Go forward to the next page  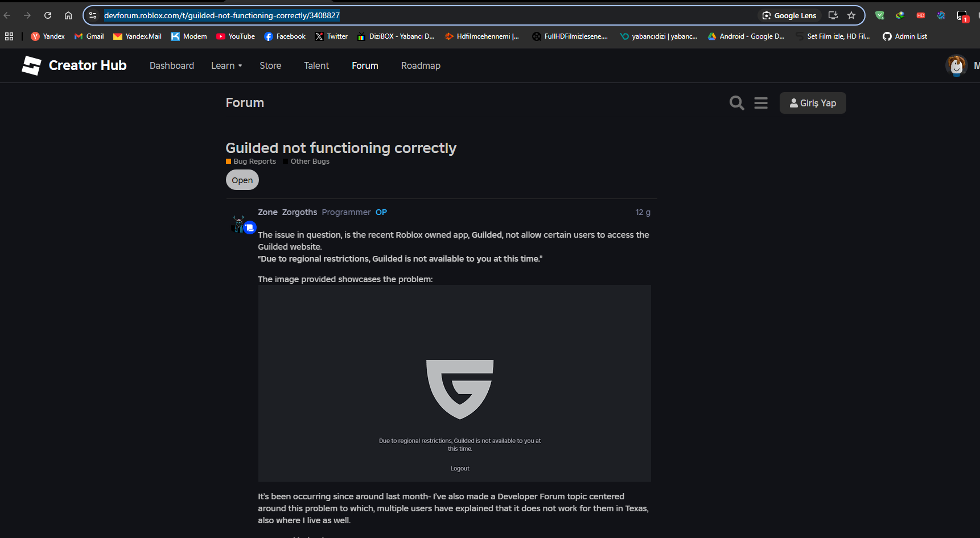coord(27,15)
